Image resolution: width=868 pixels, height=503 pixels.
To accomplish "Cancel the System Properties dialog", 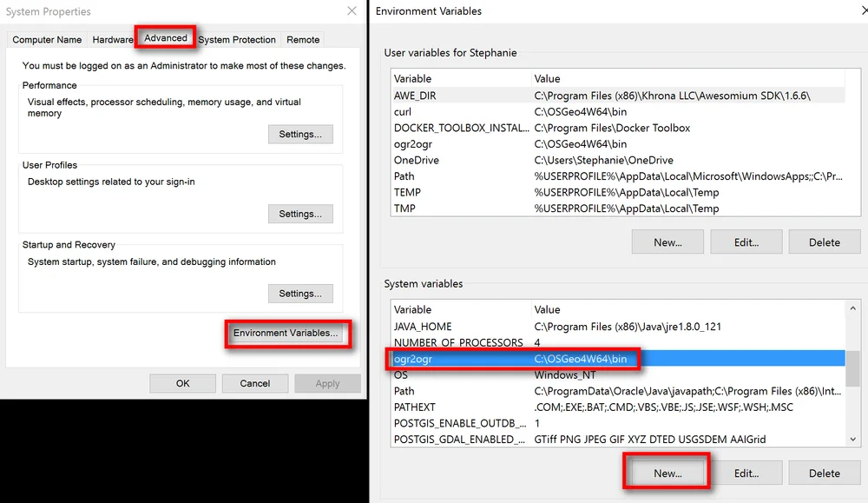I will [x=254, y=382].
